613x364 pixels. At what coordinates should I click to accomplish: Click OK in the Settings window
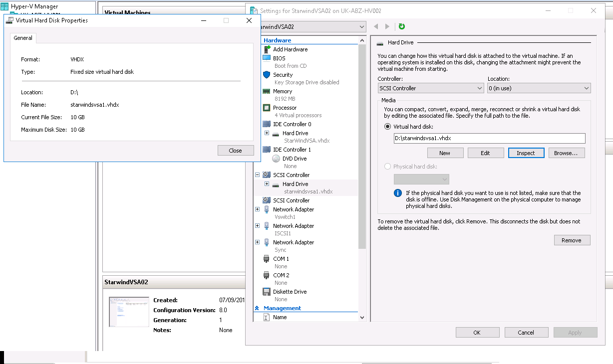tap(477, 333)
